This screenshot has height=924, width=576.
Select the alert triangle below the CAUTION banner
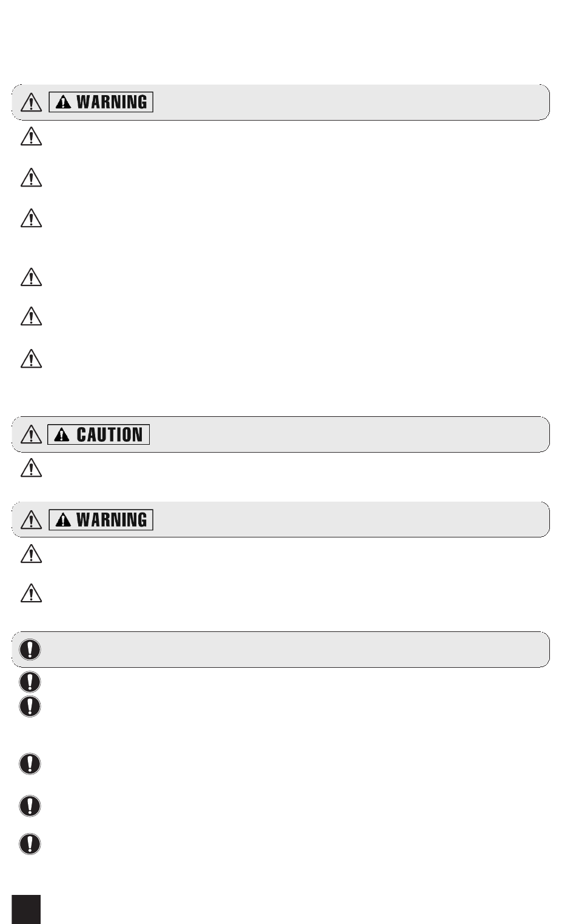click(31, 468)
